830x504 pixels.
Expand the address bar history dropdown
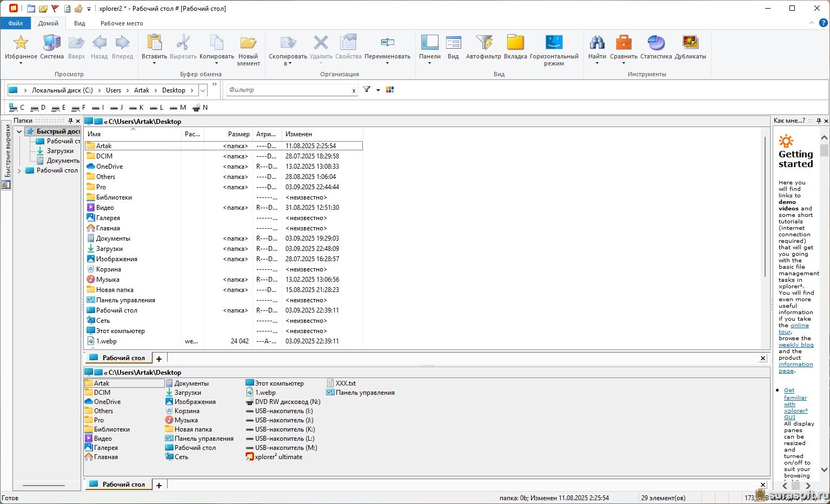click(203, 90)
